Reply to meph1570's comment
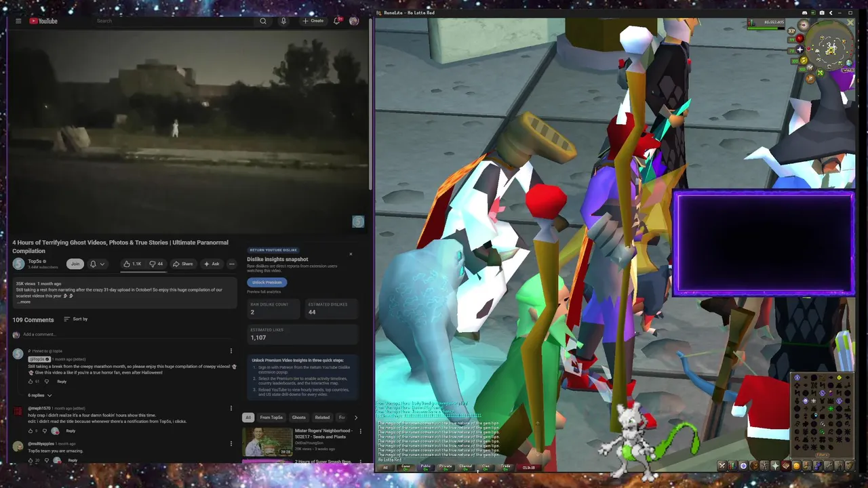Image resolution: width=868 pixels, height=488 pixels. pyautogui.click(x=71, y=430)
